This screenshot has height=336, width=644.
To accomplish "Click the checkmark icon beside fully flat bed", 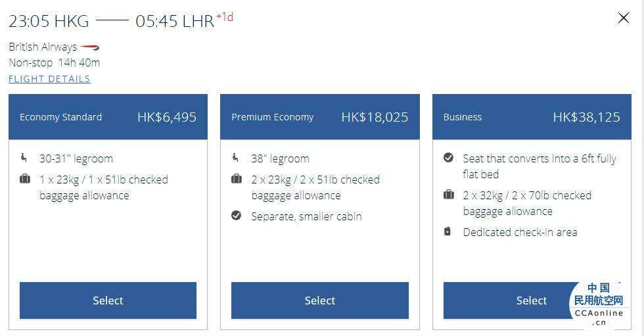I will (448, 158).
